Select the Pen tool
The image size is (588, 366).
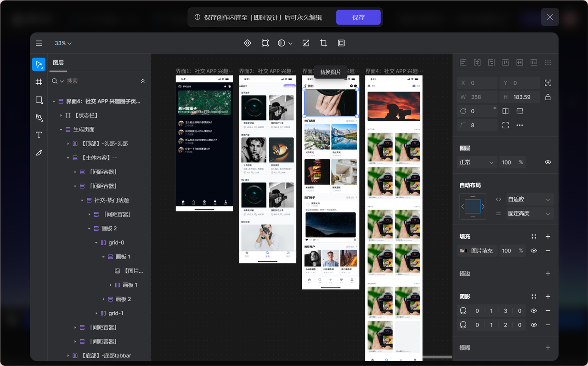[39, 117]
